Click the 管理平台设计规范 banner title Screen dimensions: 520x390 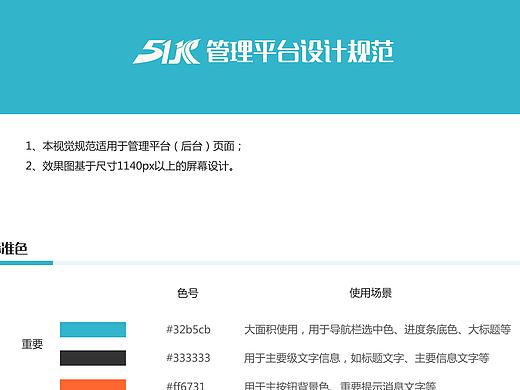coord(300,51)
